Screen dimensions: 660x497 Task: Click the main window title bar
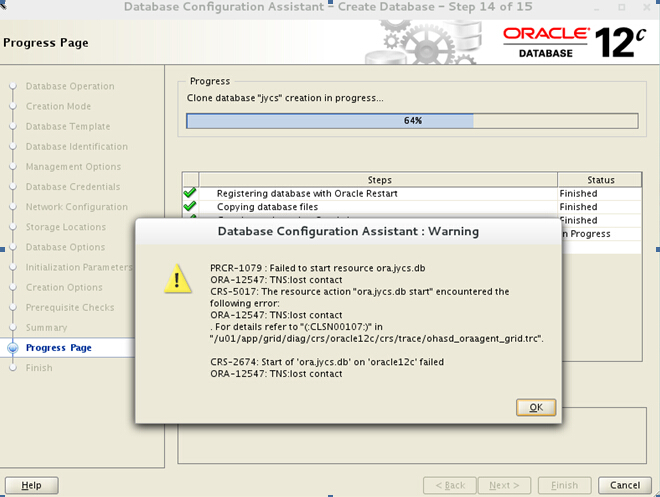coord(328,7)
